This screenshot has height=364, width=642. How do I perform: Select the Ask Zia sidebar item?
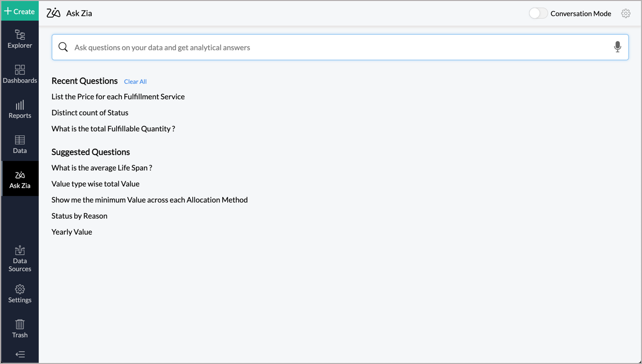pos(20,179)
